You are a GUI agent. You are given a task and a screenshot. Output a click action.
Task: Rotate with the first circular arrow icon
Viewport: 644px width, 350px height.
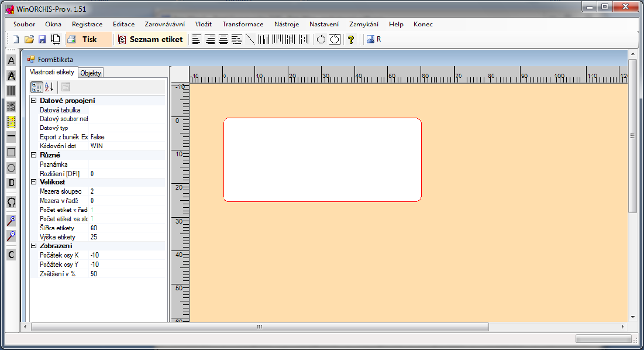click(321, 39)
